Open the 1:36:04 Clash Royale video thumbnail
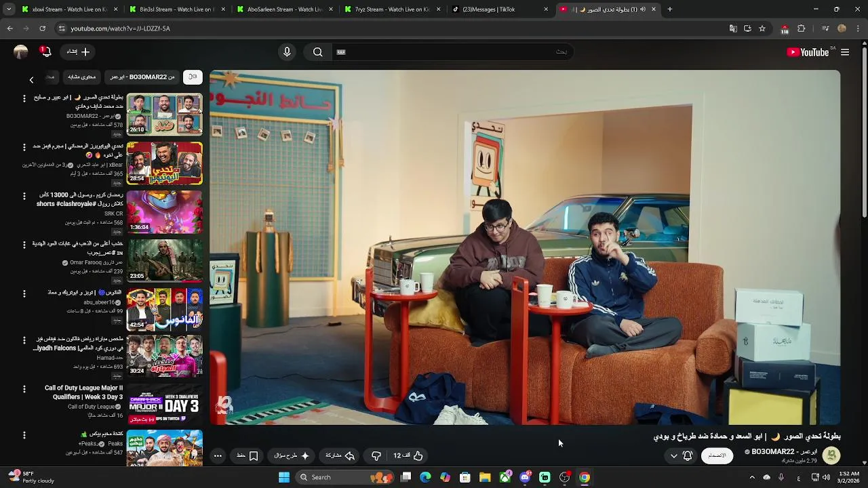Viewport: 868px width, 488px height. point(165,212)
